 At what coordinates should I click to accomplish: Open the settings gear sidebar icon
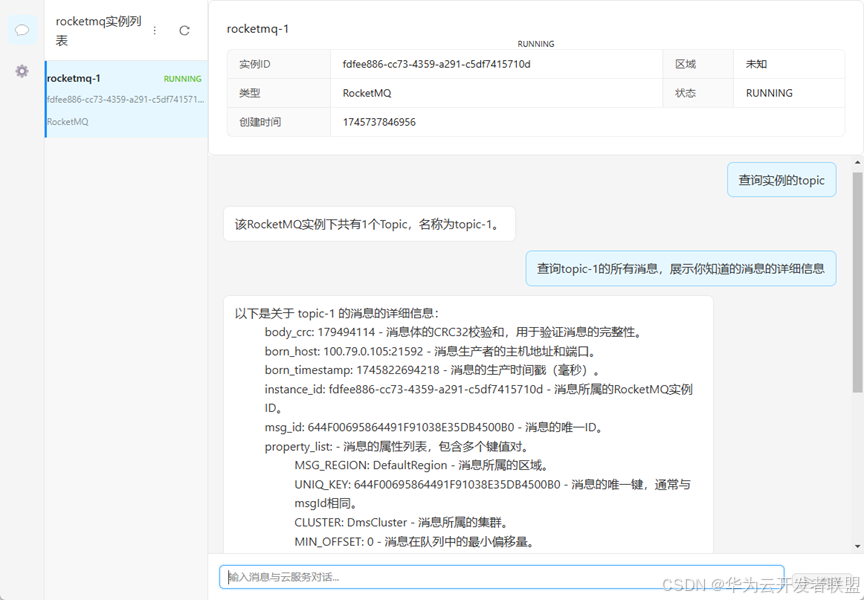click(22, 71)
